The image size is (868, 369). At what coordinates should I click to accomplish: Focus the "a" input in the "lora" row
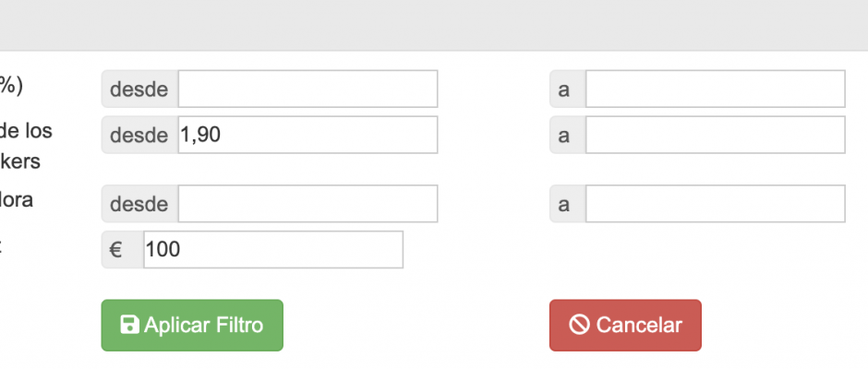pos(715,204)
